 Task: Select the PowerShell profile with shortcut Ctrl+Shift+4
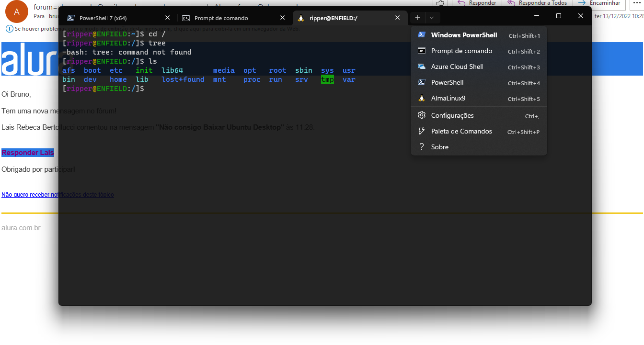click(479, 82)
